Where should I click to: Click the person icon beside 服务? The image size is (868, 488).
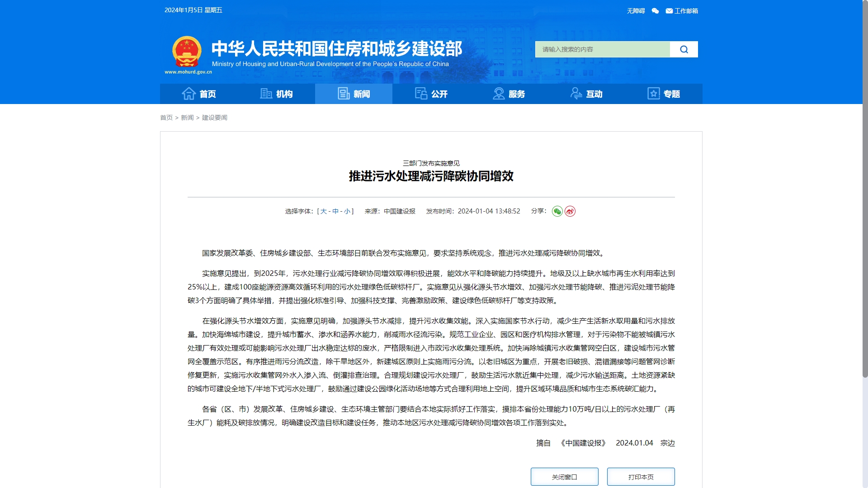click(x=499, y=94)
